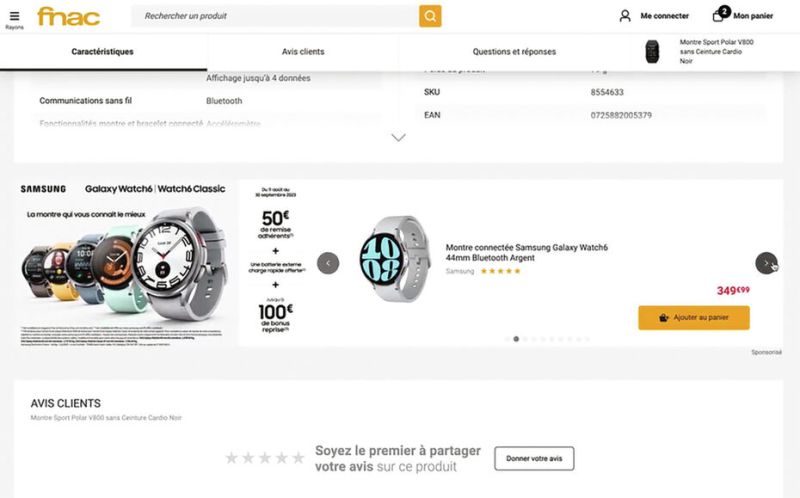Go to next carousel product
This screenshot has width=800, height=498.
[766, 263]
